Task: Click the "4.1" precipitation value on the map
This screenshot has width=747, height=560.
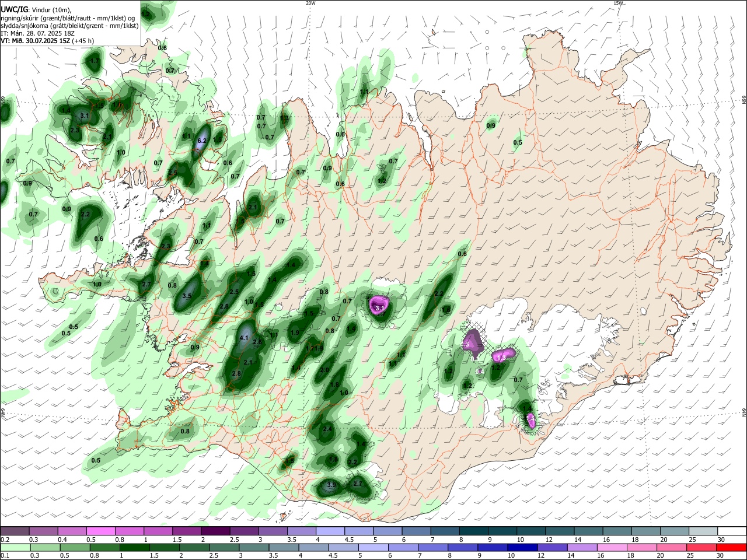Action: (245, 338)
